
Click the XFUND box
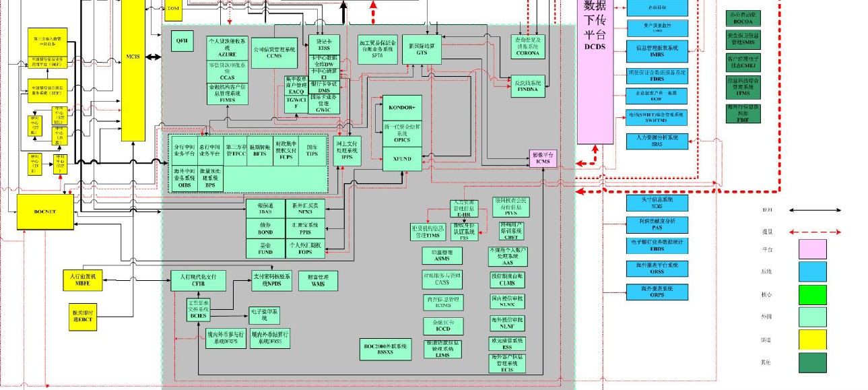coord(401,158)
